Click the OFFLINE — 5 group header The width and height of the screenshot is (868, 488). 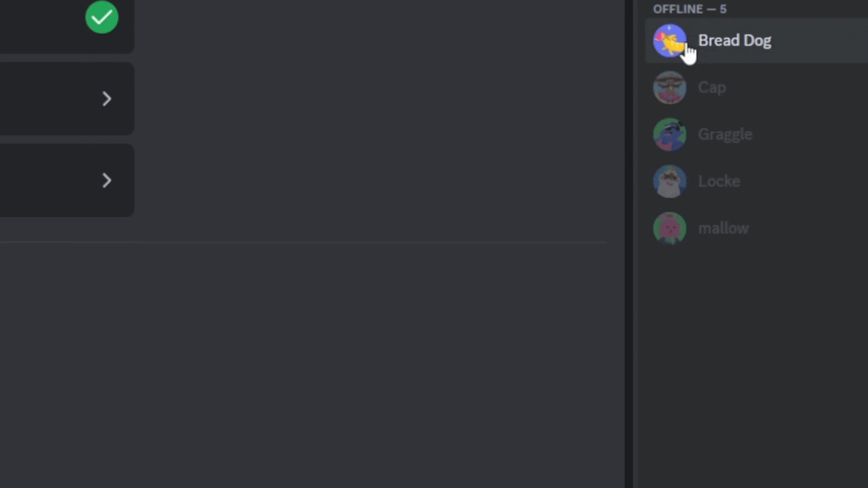click(x=690, y=9)
